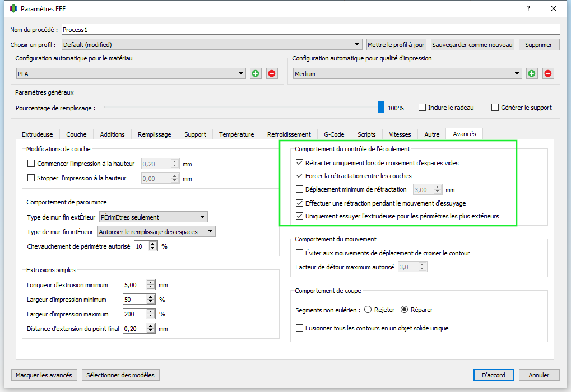571x392 pixels.
Task: Remove print quality preset with red minus
Action: (x=548, y=73)
